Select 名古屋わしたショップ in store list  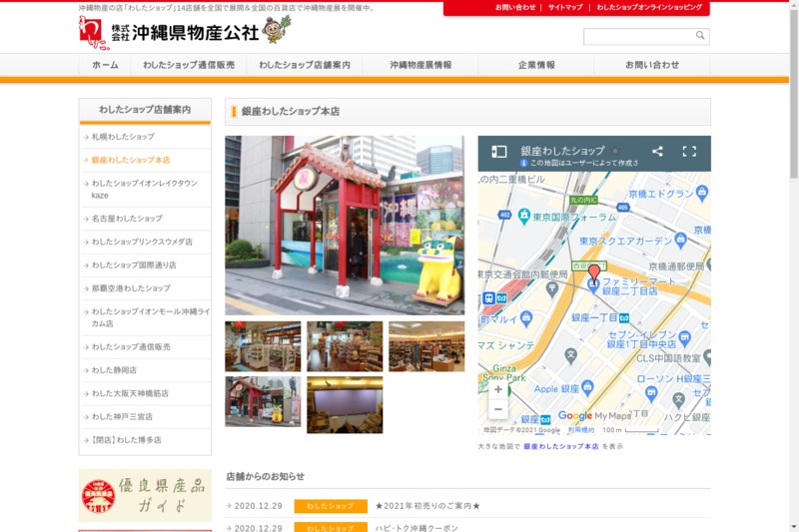[127, 219]
